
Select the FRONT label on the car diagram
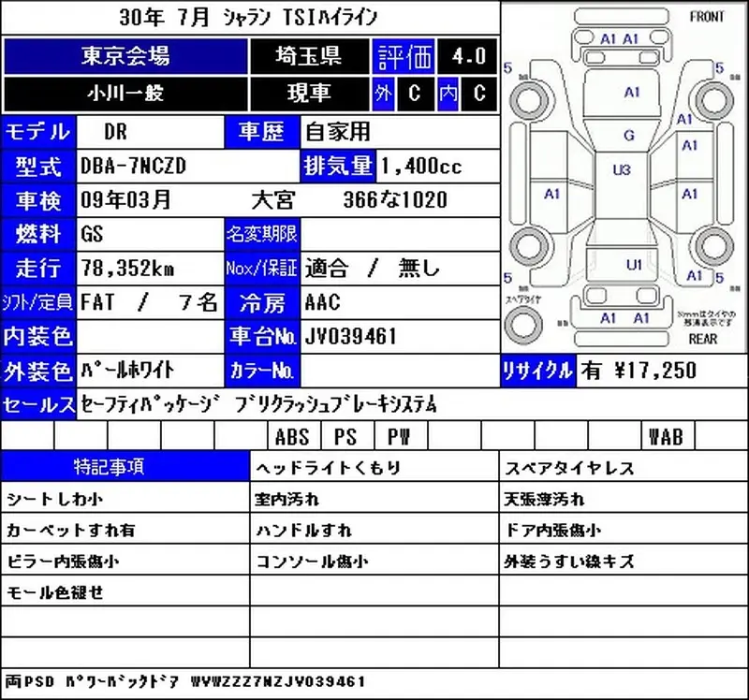tap(707, 17)
